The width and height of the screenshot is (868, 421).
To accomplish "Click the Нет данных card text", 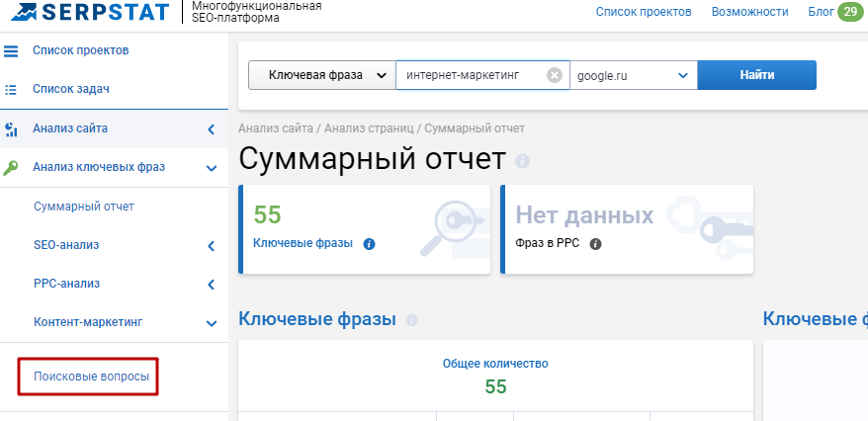I will click(x=584, y=214).
